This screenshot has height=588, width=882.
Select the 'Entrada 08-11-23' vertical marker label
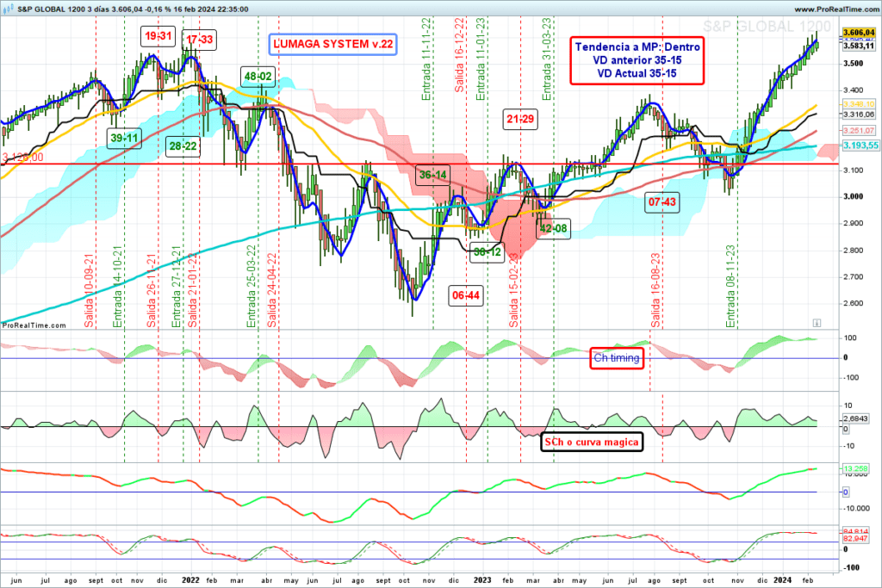coord(730,287)
